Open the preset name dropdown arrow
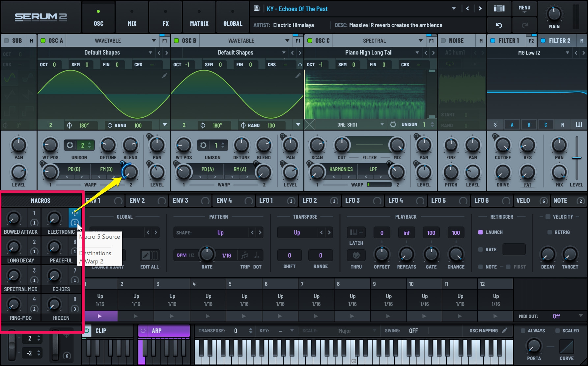Screen dimensions: 588x366 click(x=454, y=9)
